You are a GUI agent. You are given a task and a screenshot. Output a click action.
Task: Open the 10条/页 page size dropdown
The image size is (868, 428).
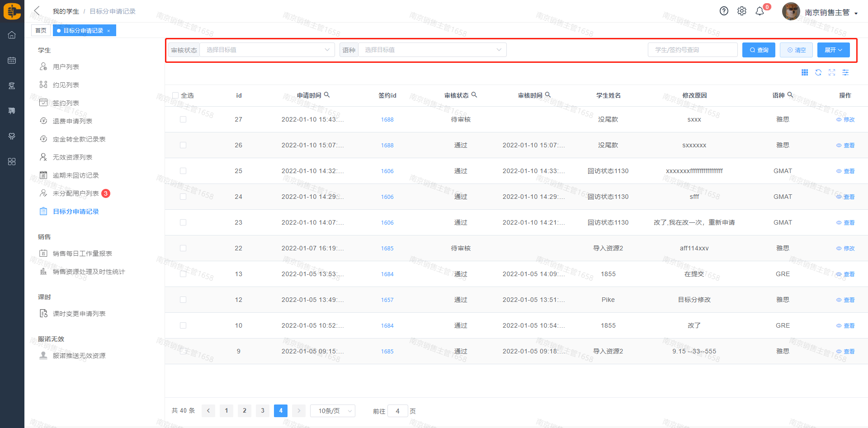pos(333,411)
